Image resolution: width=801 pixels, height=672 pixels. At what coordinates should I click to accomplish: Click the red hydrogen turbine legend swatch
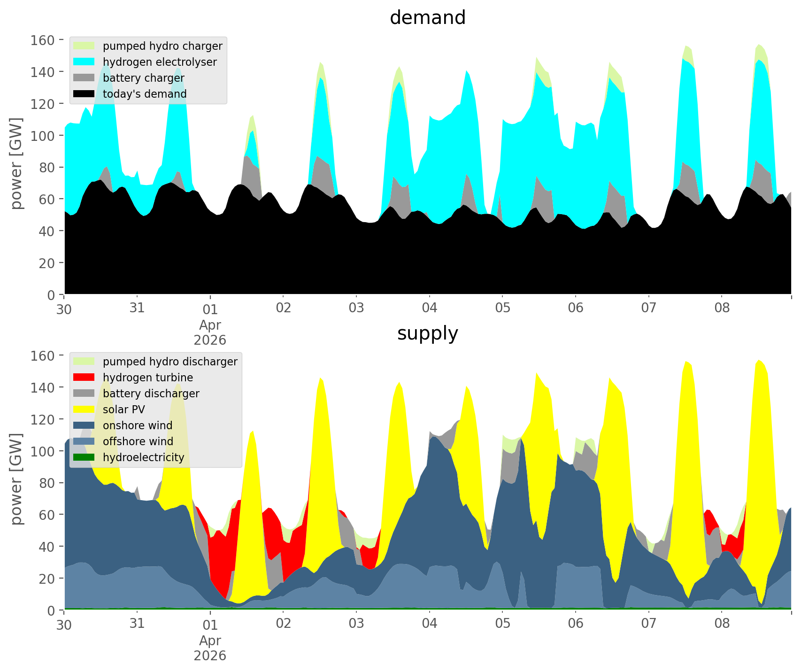85,378
